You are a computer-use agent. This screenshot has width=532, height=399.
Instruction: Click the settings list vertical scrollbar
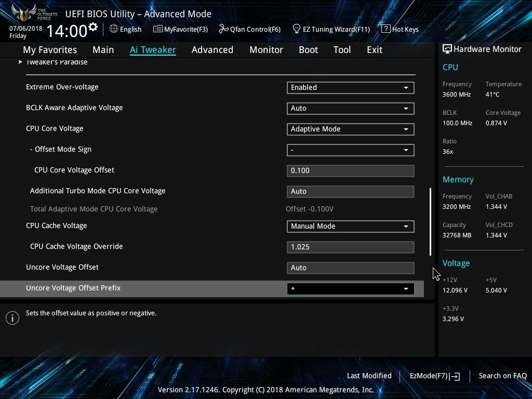click(431, 221)
